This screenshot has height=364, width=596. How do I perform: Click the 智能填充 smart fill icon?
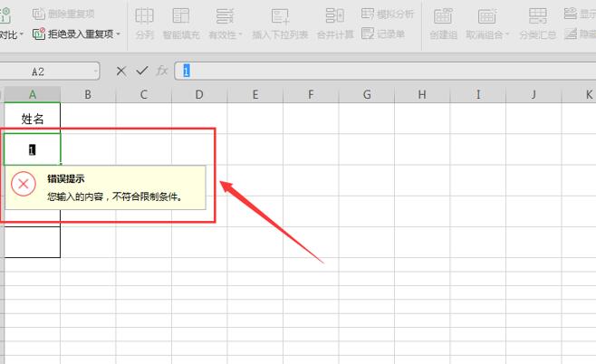181,16
